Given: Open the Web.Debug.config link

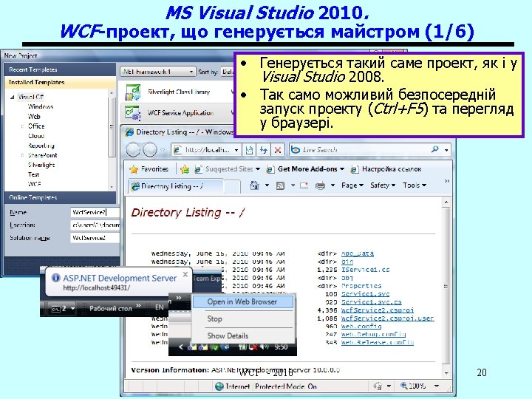Looking at the screenshot, I should (x=374, y=335).
